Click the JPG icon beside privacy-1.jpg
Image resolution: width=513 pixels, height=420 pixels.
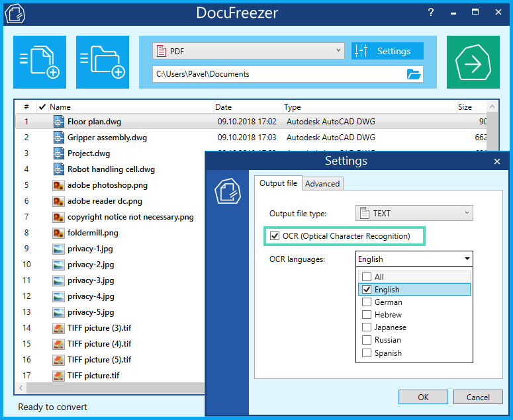(x=58, y=249)
